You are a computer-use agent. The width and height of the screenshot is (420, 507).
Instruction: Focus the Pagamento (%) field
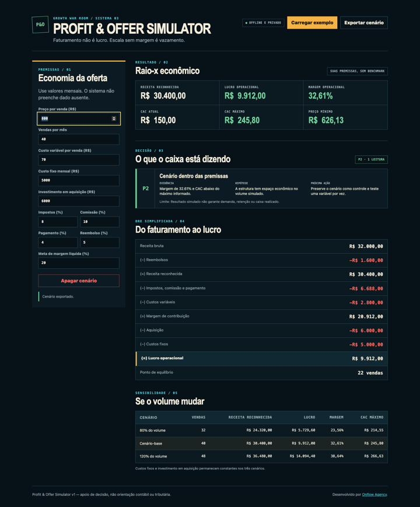pos(58,243)
